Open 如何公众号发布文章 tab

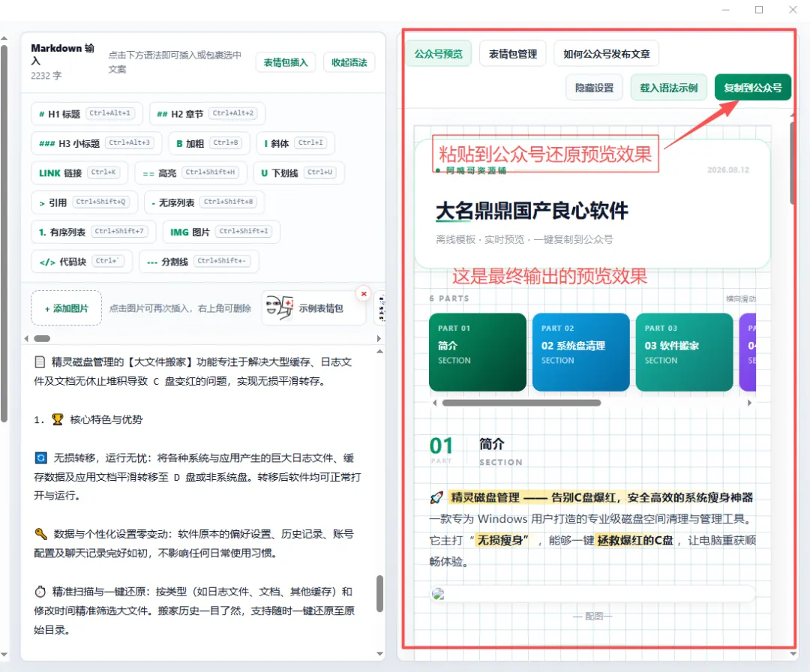click(607, 54)
